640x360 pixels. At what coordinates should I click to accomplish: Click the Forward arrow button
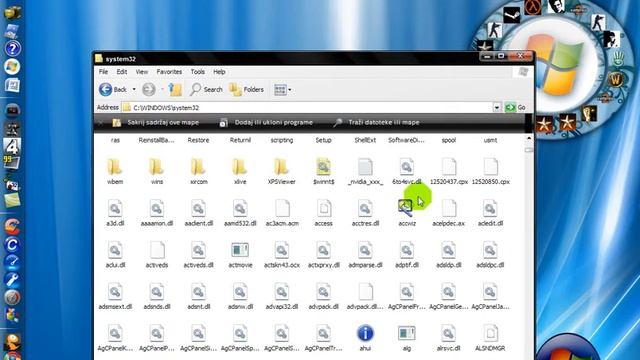(149, 89)
